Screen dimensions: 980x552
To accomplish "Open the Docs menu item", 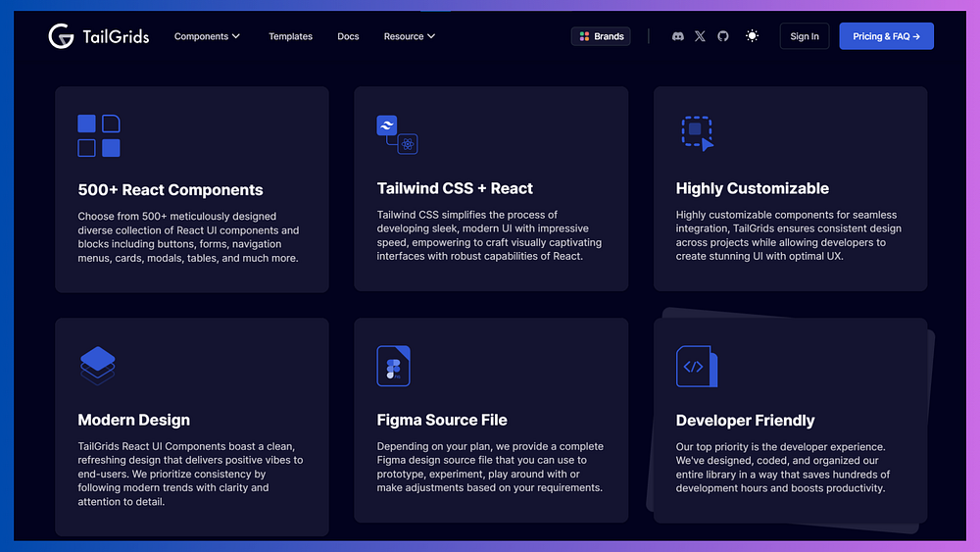I will [348, 36].
